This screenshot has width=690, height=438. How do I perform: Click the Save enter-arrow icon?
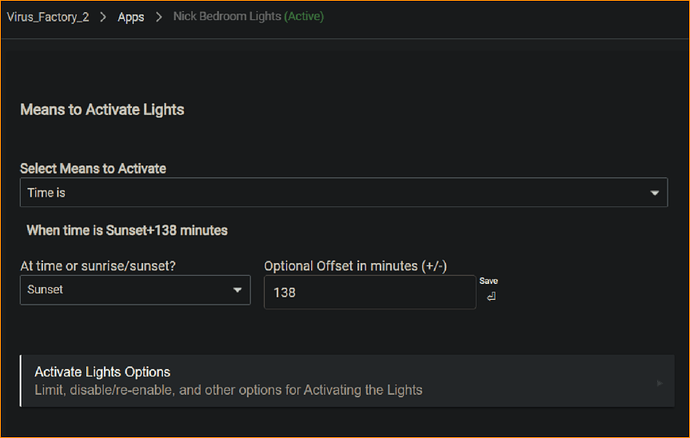pos(490,297)
